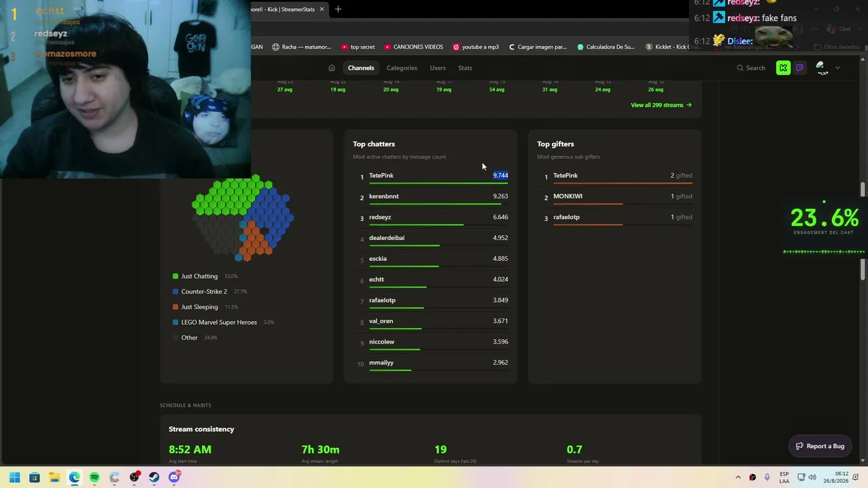Select chatter rafaelotp in Top chatters
Image resolution: width=868 pixels, height=488 pixels.
pyautogui.click(x=382, y=300)
